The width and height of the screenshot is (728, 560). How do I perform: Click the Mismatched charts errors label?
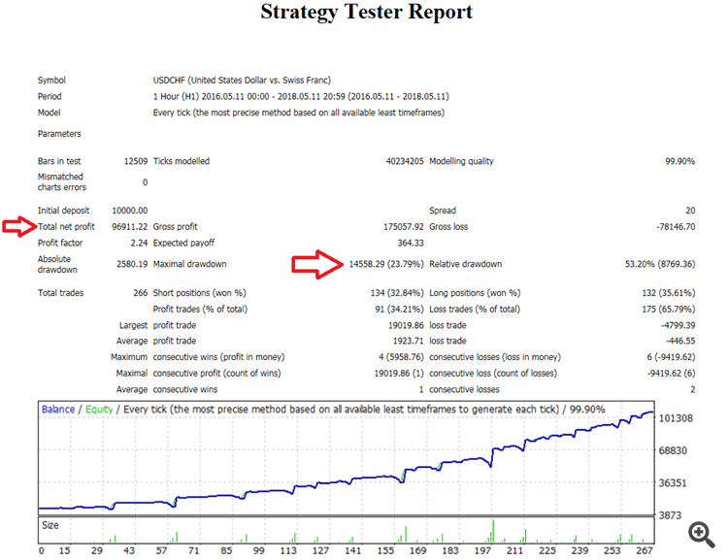62,182
